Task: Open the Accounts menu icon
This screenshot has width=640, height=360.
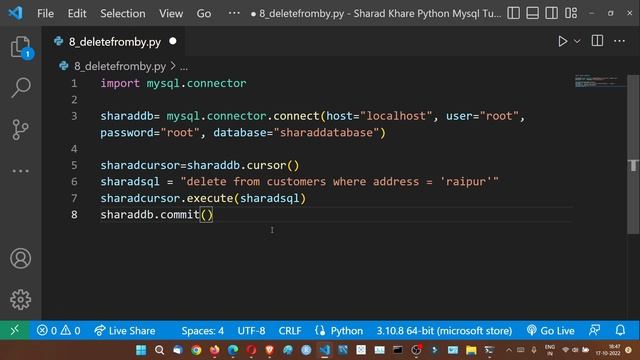Action: tap(20, 258)
